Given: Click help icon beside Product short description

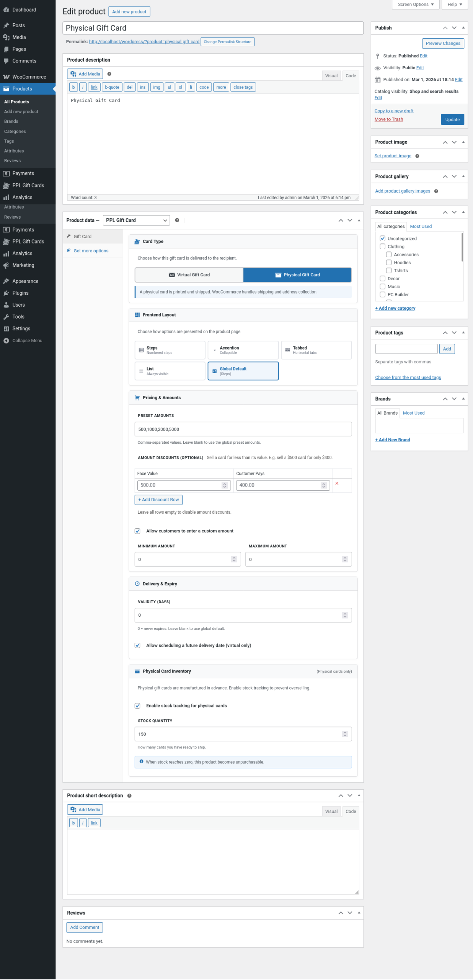Looking at the screenshot, I should coord(129,796).
